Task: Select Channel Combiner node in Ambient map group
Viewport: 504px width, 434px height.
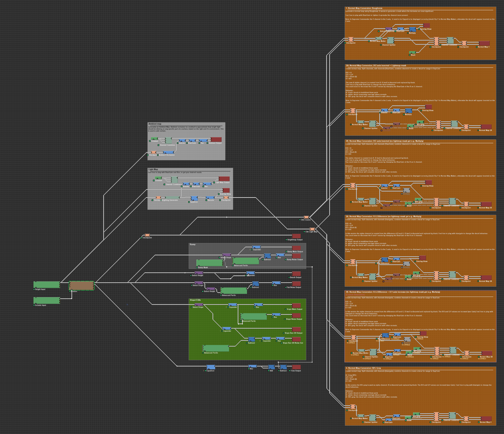Action: pyautogui.click(x=168, y=140)
